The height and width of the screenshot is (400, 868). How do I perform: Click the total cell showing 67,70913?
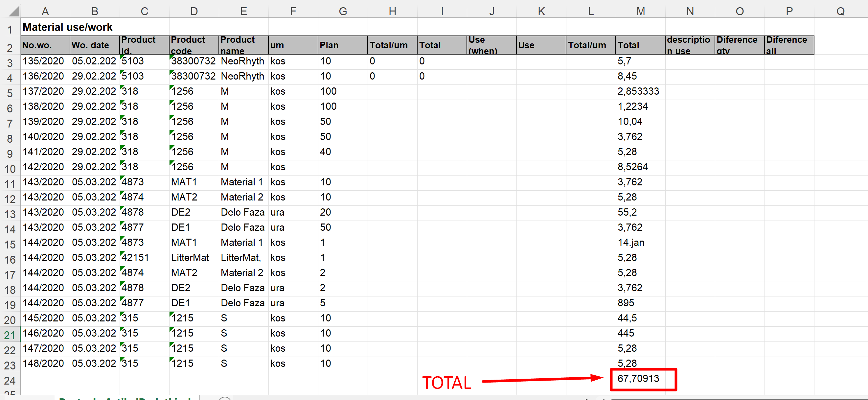(638, 379)
